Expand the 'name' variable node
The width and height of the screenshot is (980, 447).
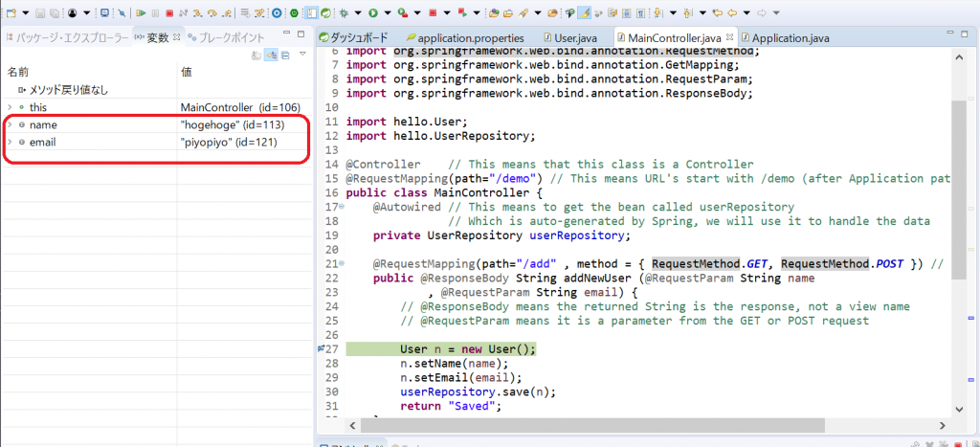tap(10, 125)
